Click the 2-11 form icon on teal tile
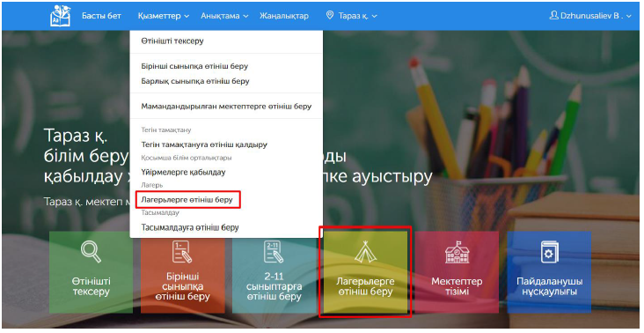644x333 pixels. click(274, 252)
